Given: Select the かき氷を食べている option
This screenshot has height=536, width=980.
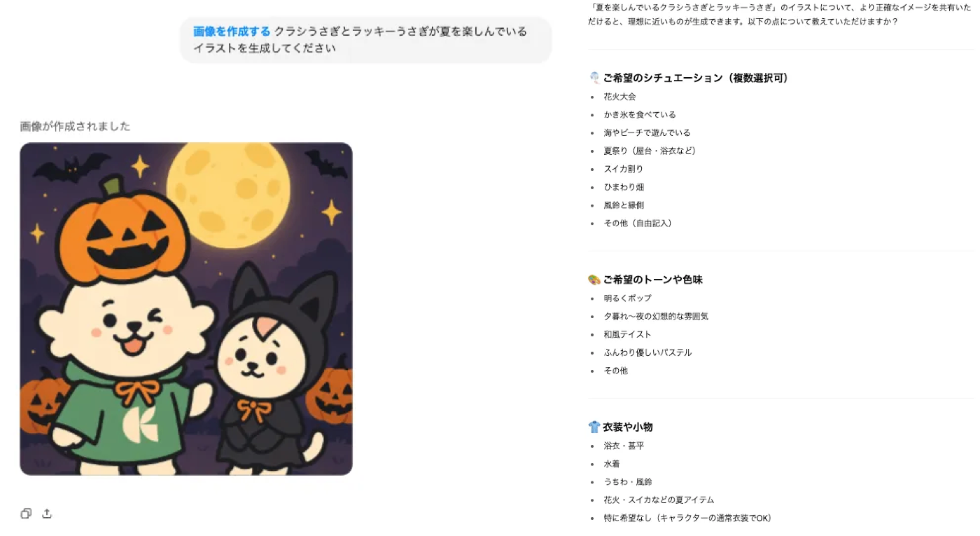Looking at the screenshot, I should (640, 115).
